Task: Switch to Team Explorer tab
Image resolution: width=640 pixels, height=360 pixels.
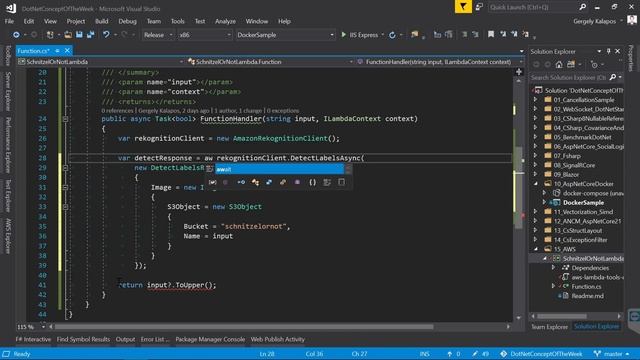Action: pos(549,327)
